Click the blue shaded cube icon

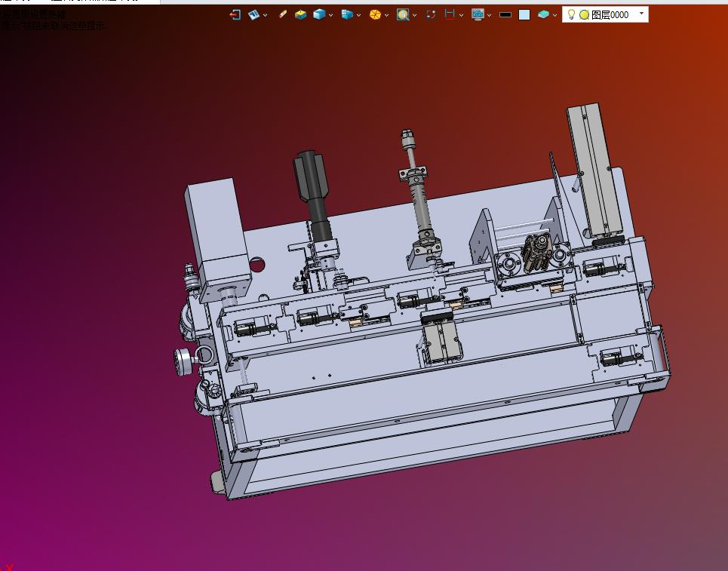tap(319, 15)
